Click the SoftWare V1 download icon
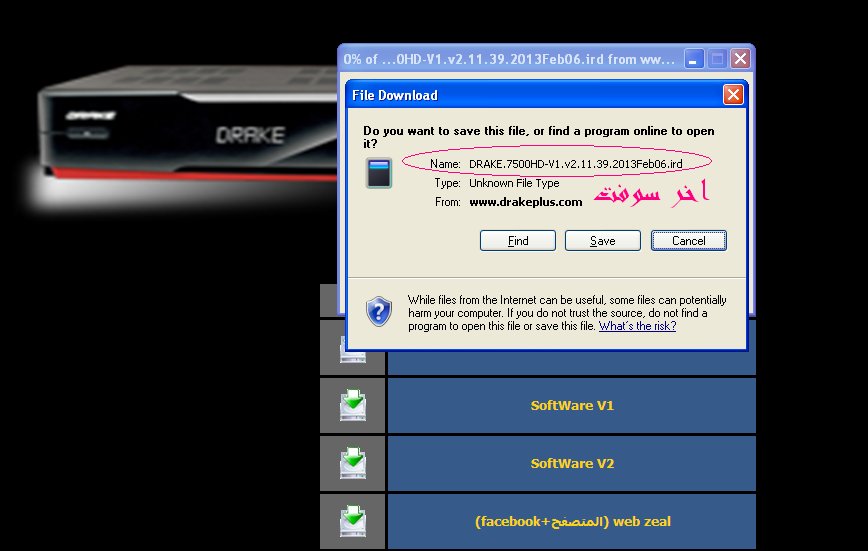 click(353, 405)
